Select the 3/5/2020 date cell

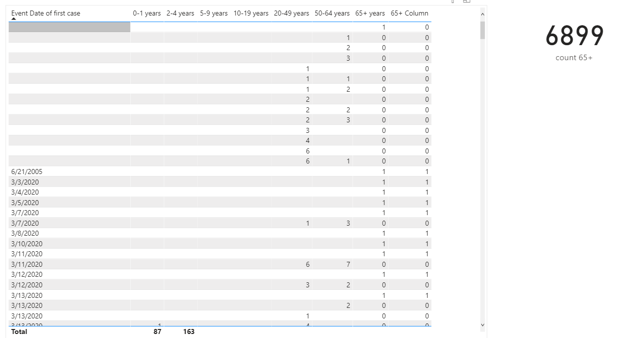25,203
